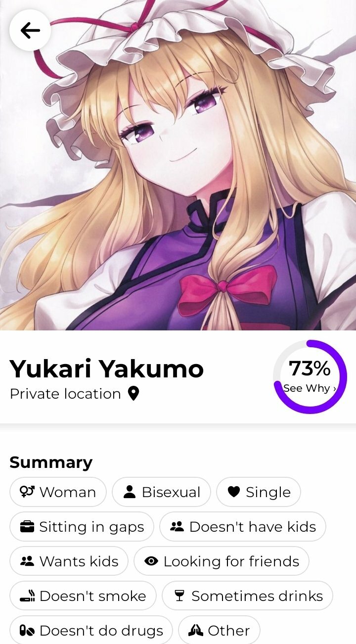Click the person icon on Bisexual tag
This screenshot has height=644, width=356.
pyautogui.click(x=130, y=492)
